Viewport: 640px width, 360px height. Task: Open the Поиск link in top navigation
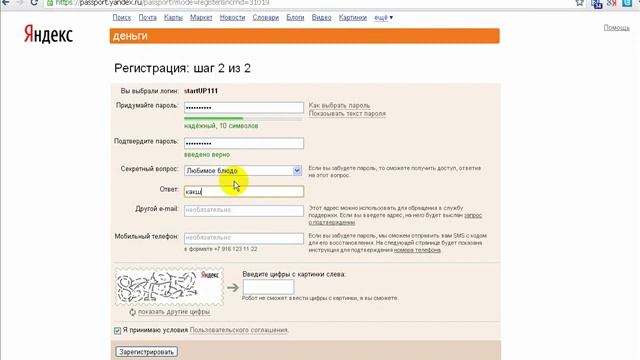coord(122,18)
